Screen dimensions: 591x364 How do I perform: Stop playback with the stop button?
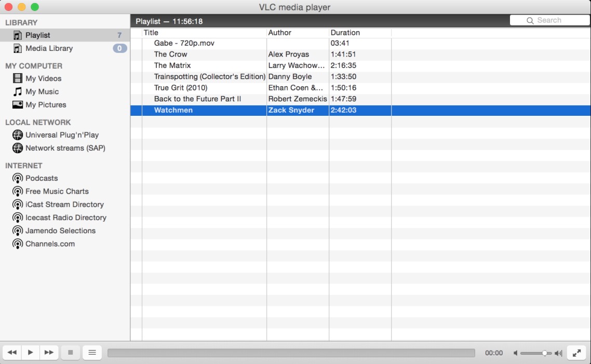(70, 353)
